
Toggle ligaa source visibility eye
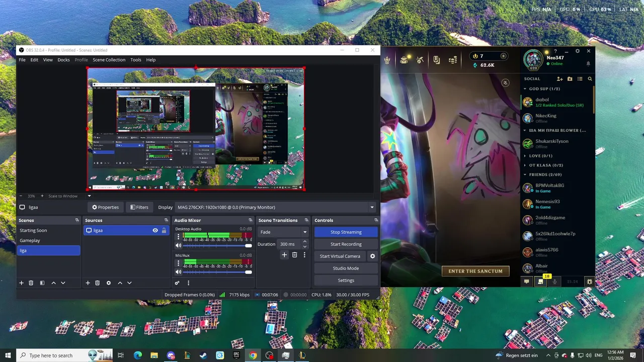pyautogui.click(x=155, y=230)
